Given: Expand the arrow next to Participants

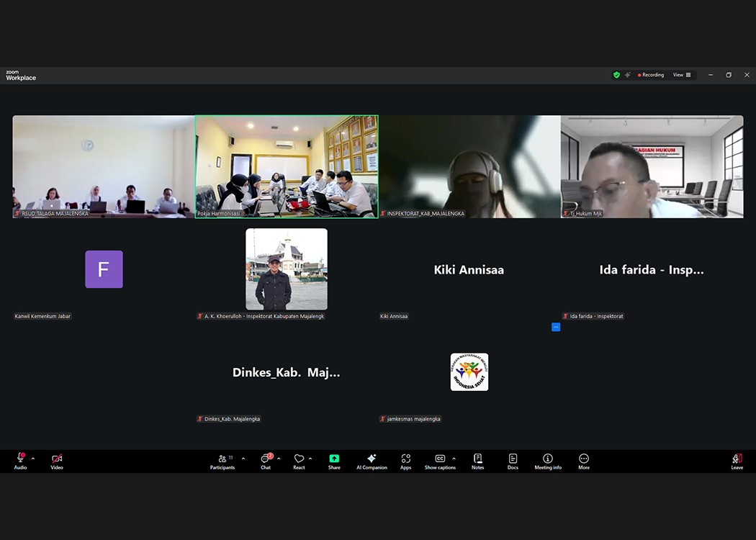Looking at the screenshot, I should click(x=243, y=459).
